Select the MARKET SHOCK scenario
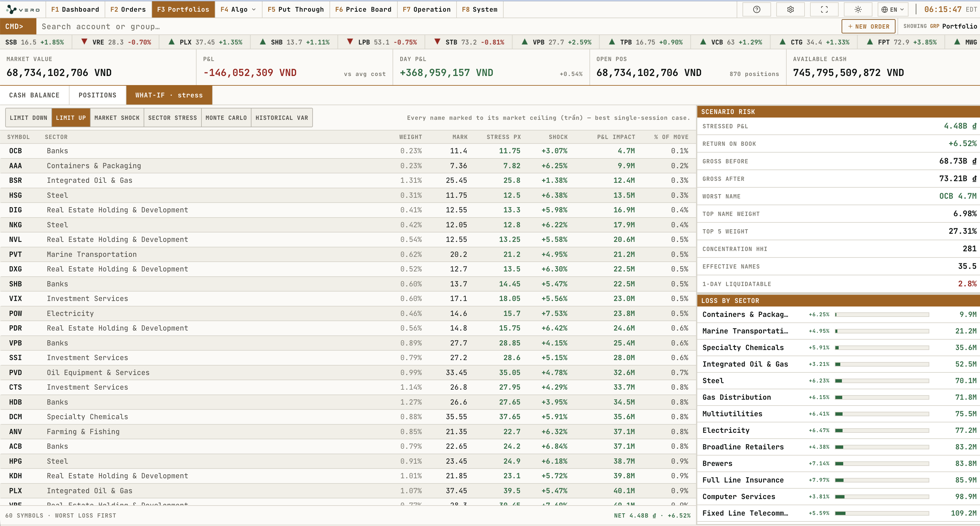The height and width of the screenshot is (526, 980). point(117,118)
